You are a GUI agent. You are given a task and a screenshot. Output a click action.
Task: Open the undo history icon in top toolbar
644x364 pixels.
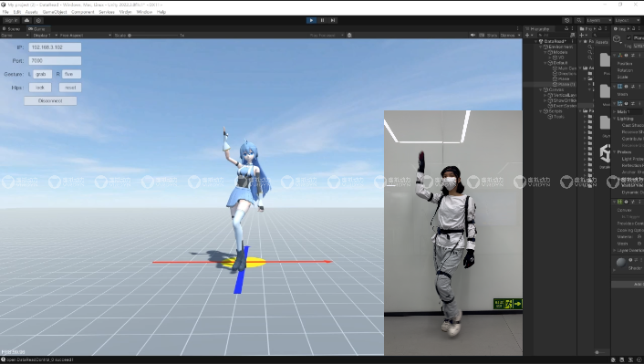567,20
